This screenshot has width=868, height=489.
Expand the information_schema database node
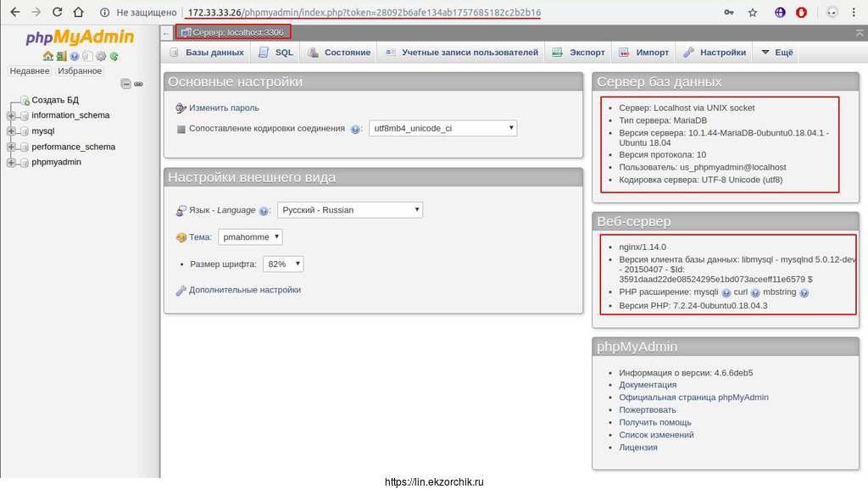click(12, 115)
